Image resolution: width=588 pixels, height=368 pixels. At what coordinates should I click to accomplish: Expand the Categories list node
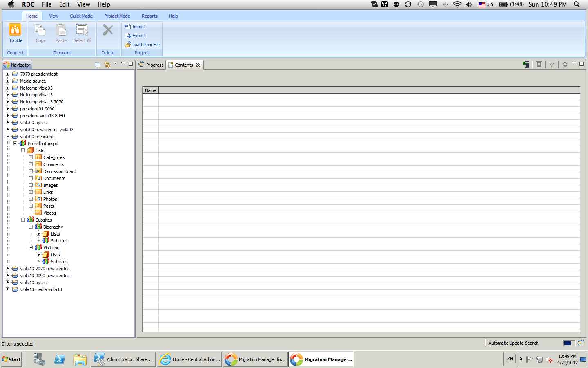click(31, 157)
